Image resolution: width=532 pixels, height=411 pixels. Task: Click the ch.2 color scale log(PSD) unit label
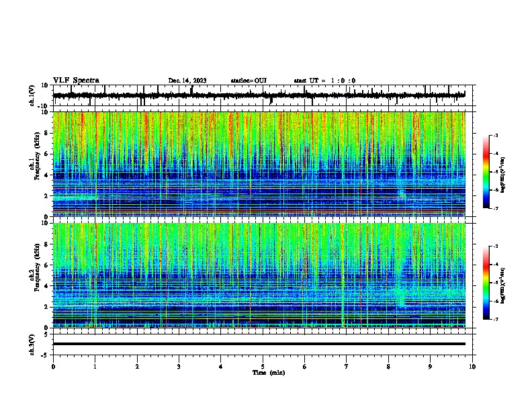coord(503,285)
